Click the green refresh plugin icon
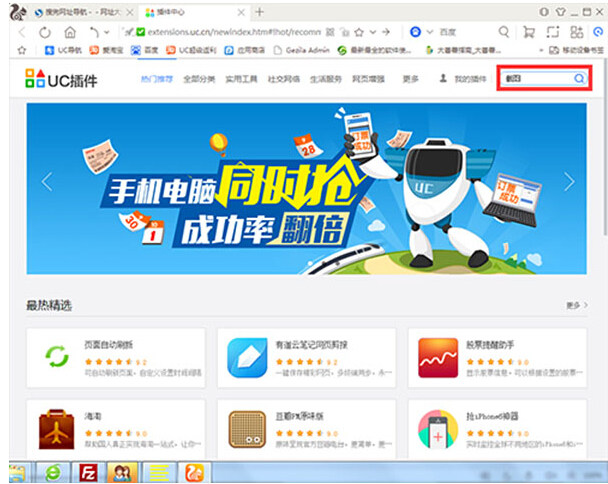The width and height of the screenshot is (608, 484). click(x=57, y=356)
